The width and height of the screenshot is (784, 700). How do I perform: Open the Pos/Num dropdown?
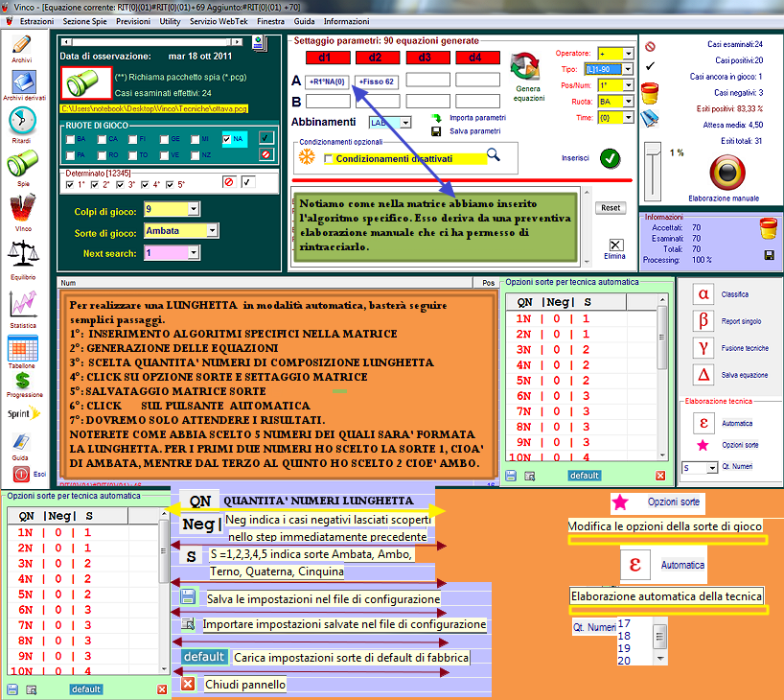coord(629,85)
